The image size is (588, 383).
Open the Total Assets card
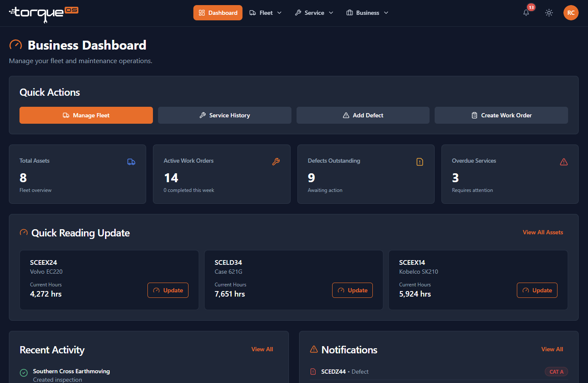(x=78, y=174)
